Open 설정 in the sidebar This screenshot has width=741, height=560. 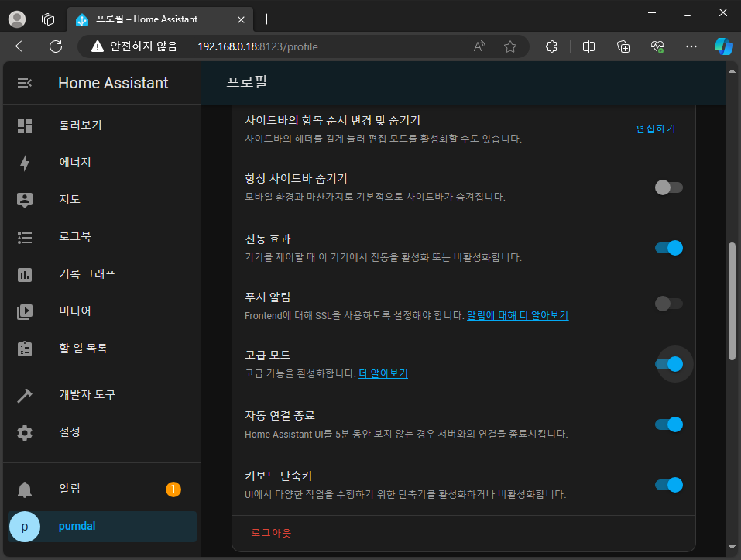[x=101, y=432]
